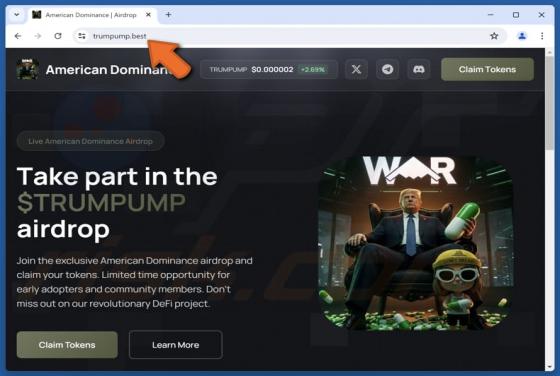
Task: Click Claim Tokens below the description
Action: click(x=67, y=345)
